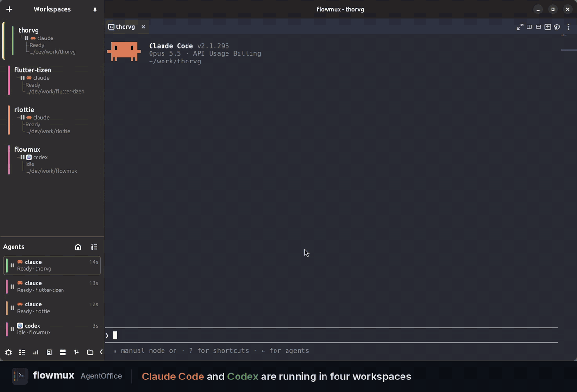Switch to the thorvg terminal tab
The image size is (577, 392).
tap(126, 27)
